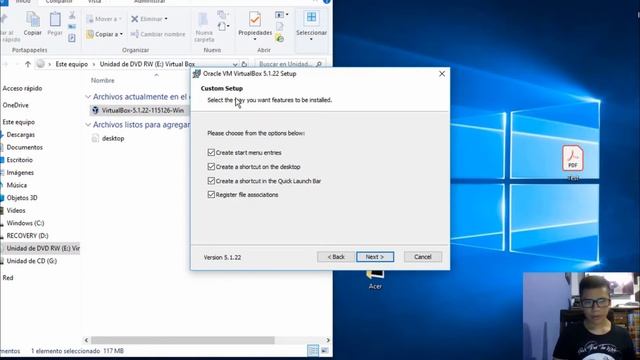Select Red in navigation pane
The height and width of the screenshot is (360, 640).
[x=8, y=278]
